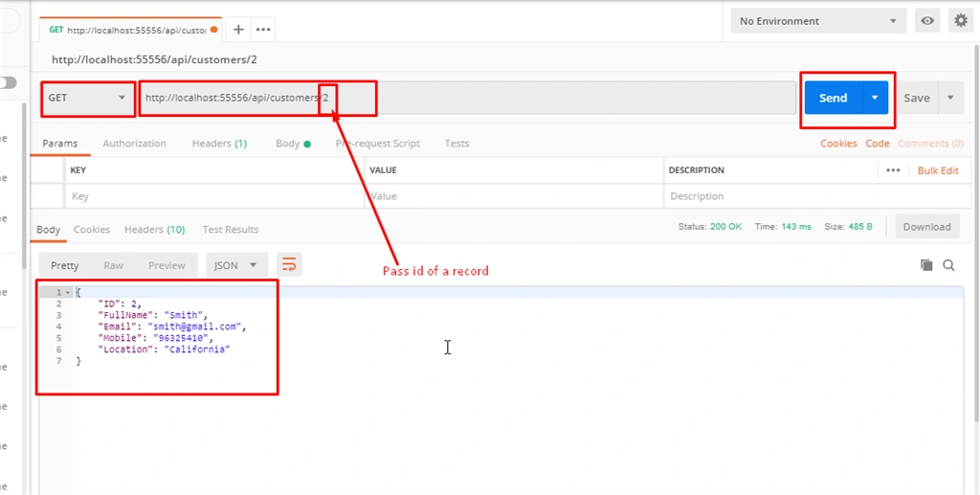Click the request URL input field
This screenshot has width=980, height=495.
click(x=467, y=98)
